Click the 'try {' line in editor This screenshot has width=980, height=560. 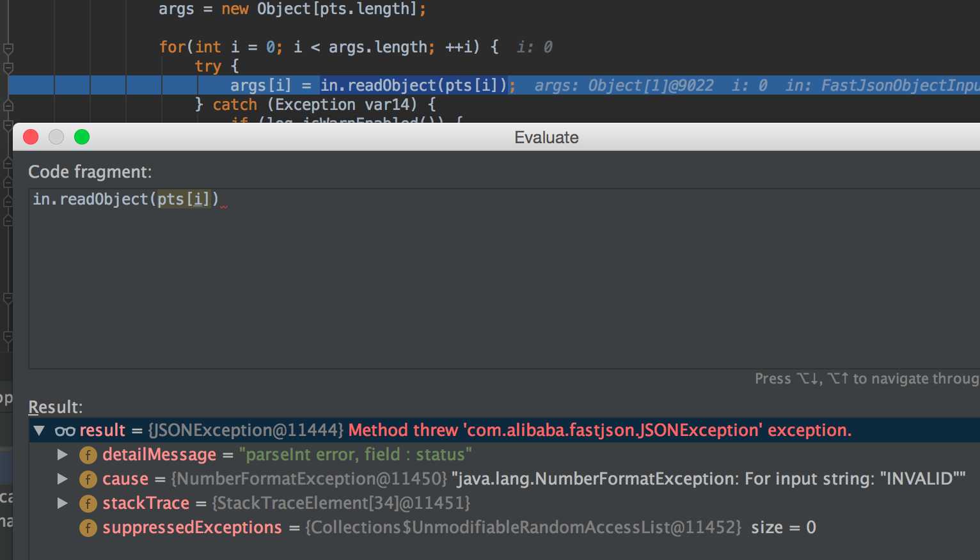(217, 66)
